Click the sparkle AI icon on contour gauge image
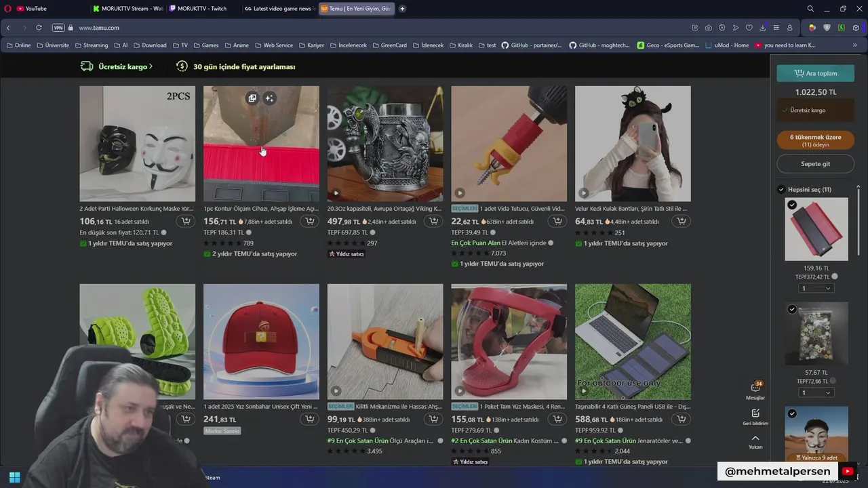Image resolution: width=868 pixels, height=488 pixels. (x=269, y=98)
